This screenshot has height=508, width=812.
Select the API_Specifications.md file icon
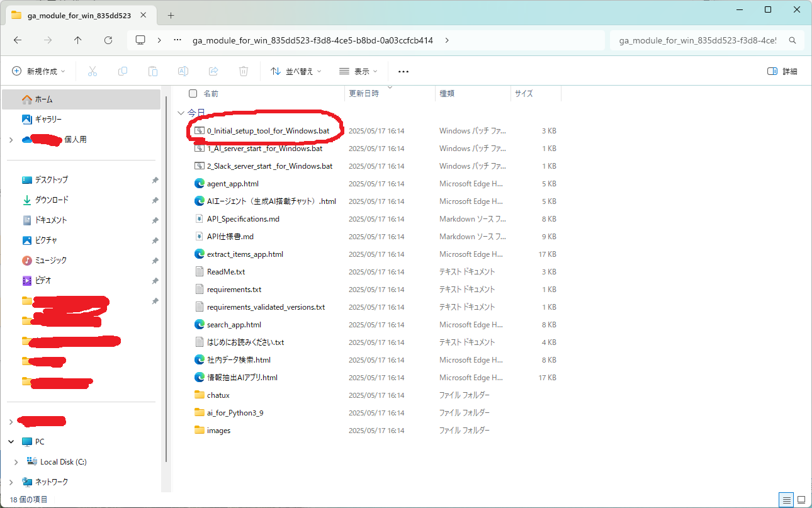[x=200, y=219]
